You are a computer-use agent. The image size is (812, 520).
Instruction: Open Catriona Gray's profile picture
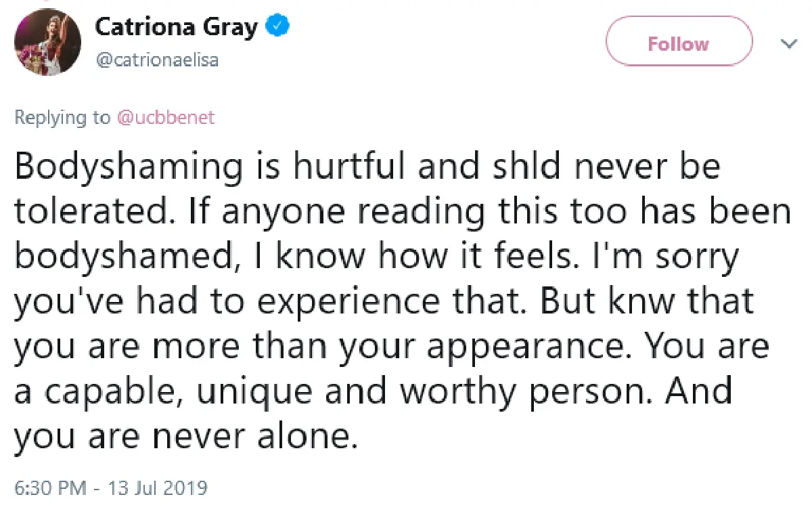click(x=49, y=43)
